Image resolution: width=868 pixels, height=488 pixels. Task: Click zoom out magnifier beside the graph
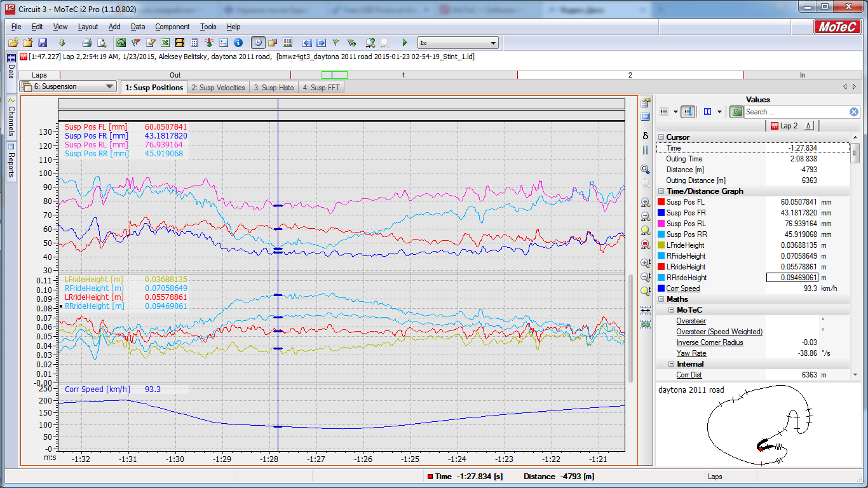(646, 217)
